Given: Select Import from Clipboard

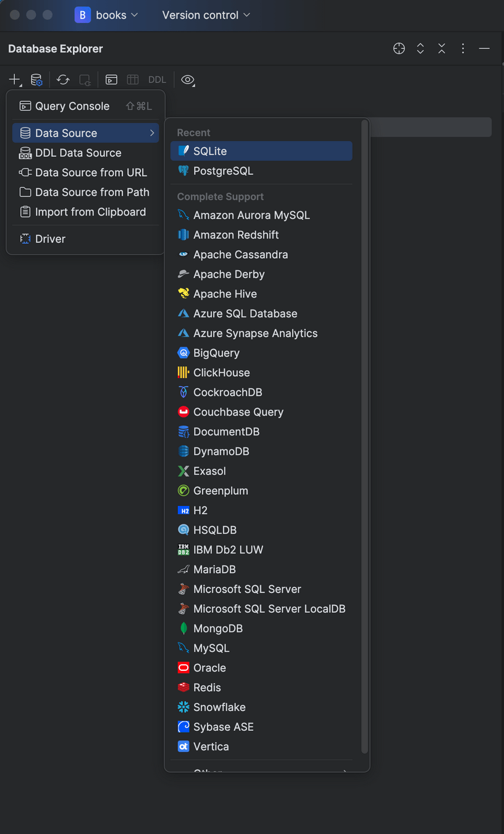Looking at the screenshot, I should tap(85, 212).
